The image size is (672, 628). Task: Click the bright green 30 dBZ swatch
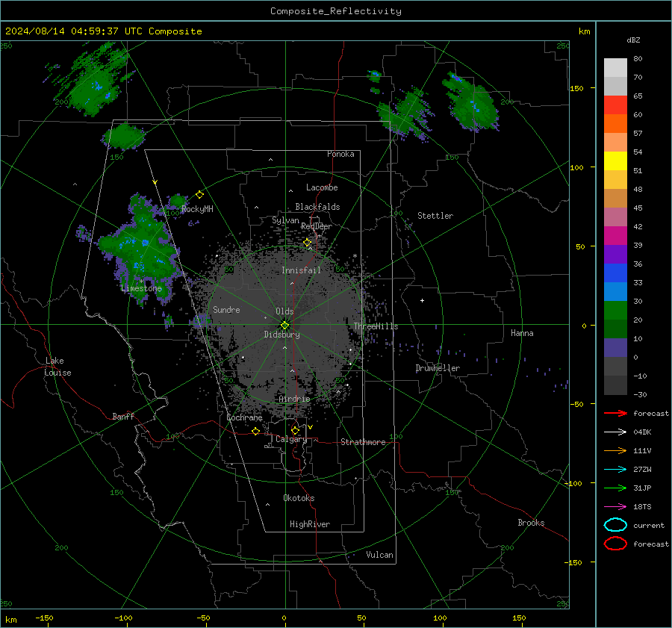(615, 310)
